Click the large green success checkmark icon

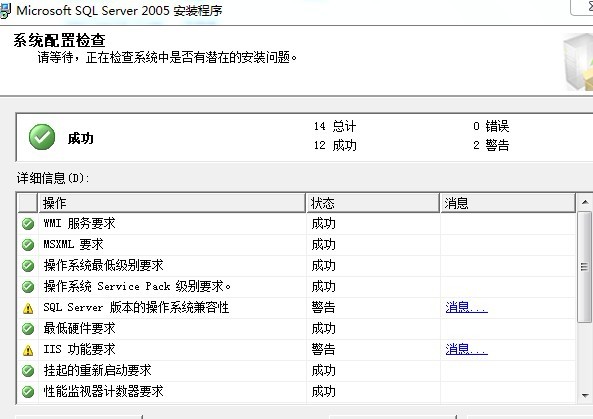42,137
